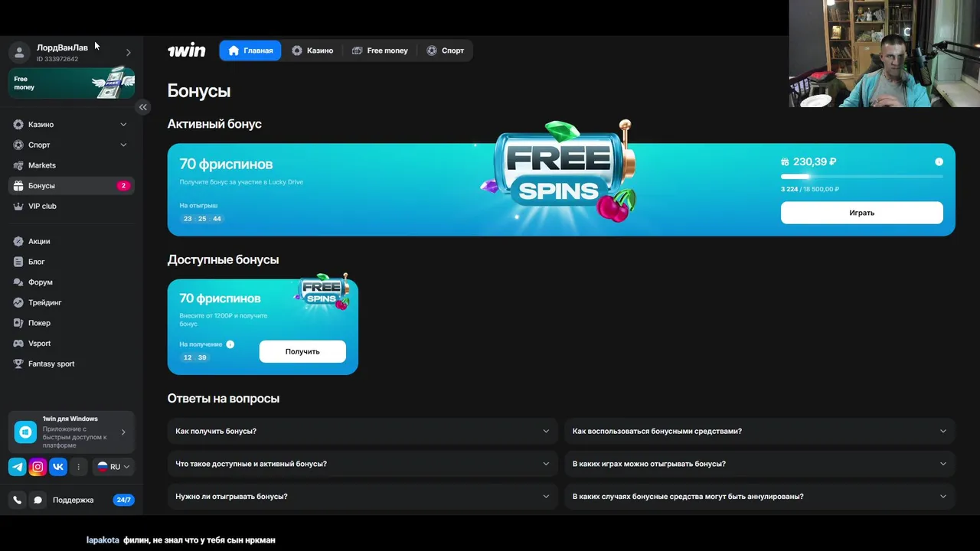Click the 230,39 ₽ bonus amount
This screenshot has height=551, width=980.
(815, 161)
